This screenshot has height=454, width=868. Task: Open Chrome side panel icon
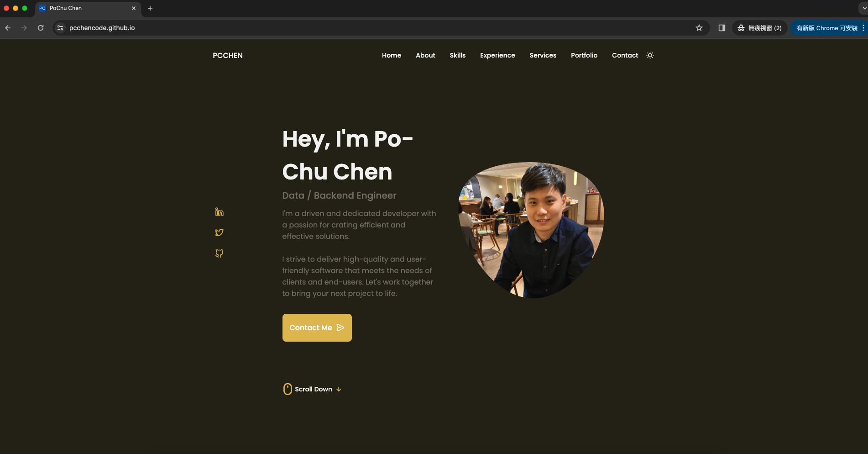pyautogui.click(x=722, y=28)
